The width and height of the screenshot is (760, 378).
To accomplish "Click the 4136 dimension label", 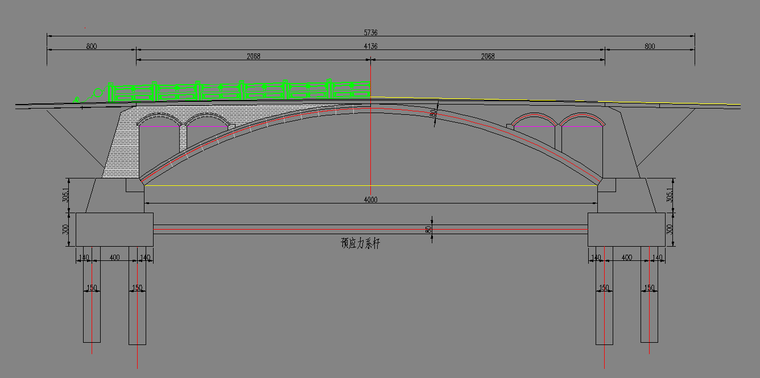I will (370, 46).
